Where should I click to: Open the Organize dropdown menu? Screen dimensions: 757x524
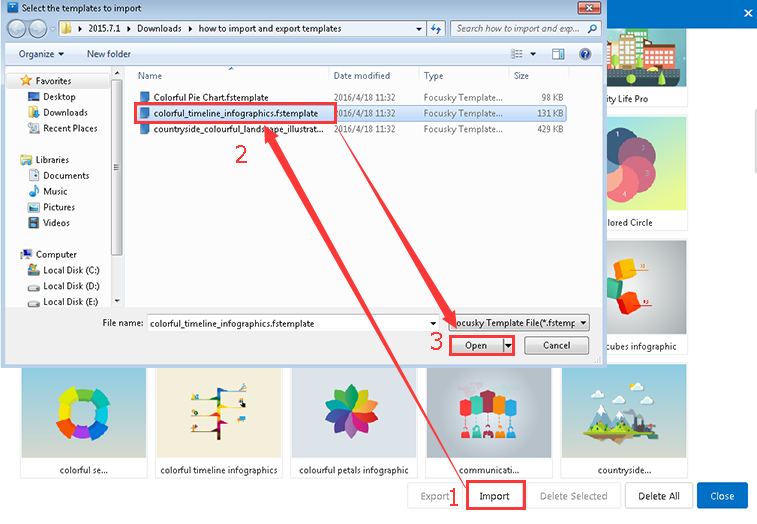(41, 54)
